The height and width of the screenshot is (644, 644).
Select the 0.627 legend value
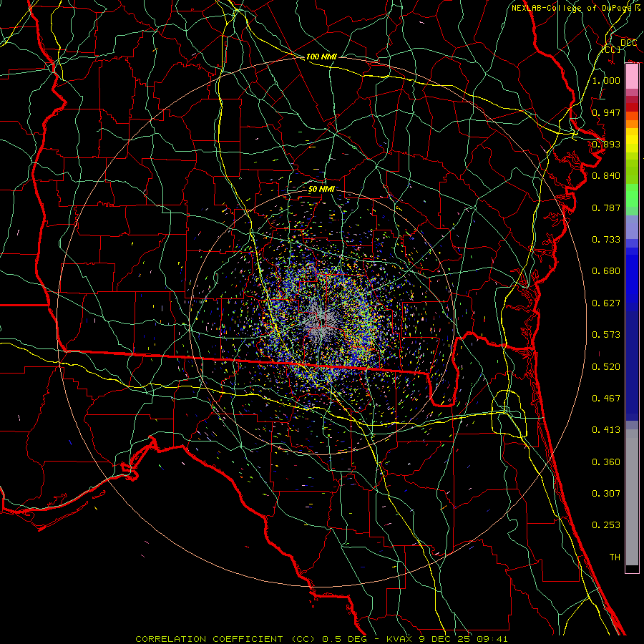pos(606,303)
